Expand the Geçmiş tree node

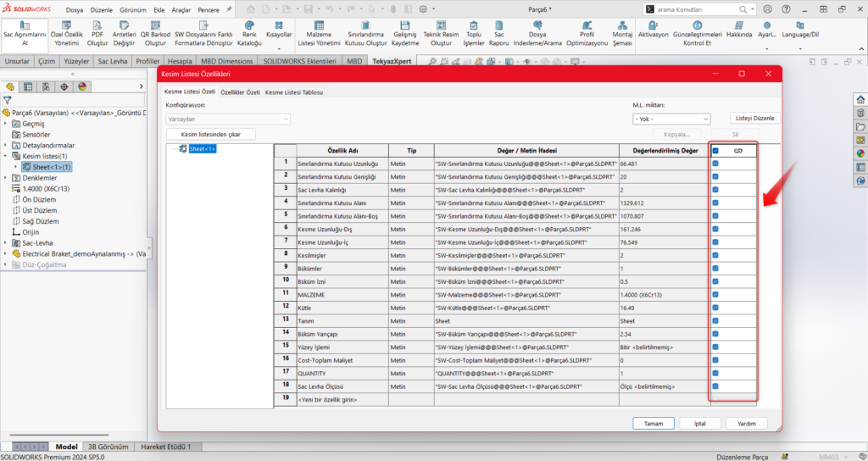pos(6,124)
